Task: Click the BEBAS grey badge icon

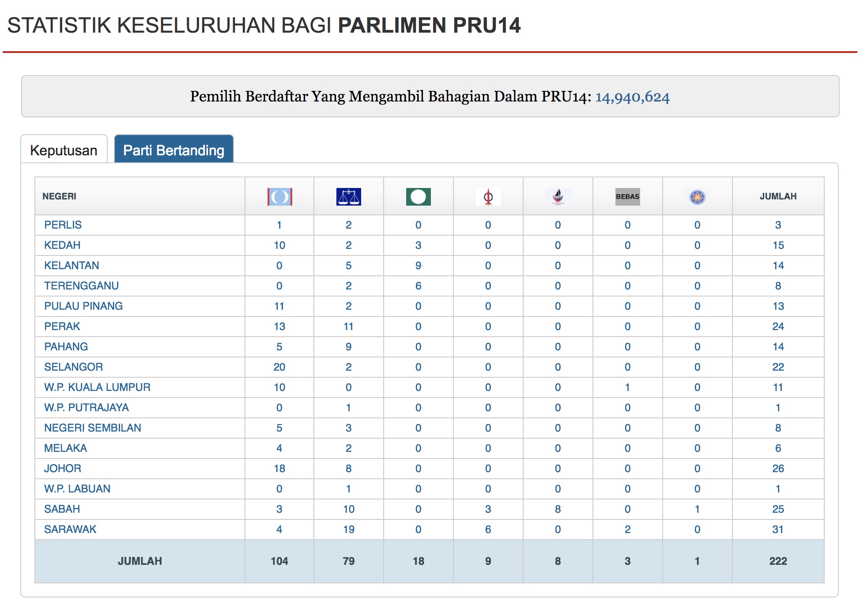Action: coord(628,197)
